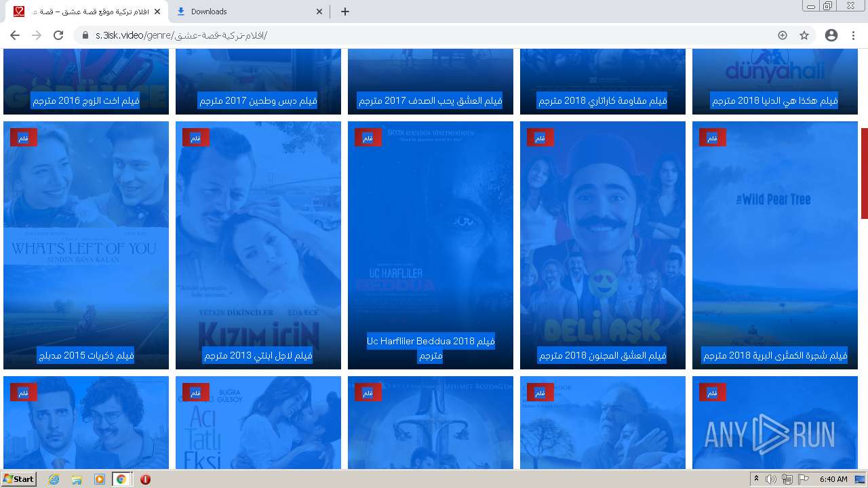Select the افلام تركية موقع قصة عشق tab
The width and height of the screenshot is (868, 488).
point(85,12)
